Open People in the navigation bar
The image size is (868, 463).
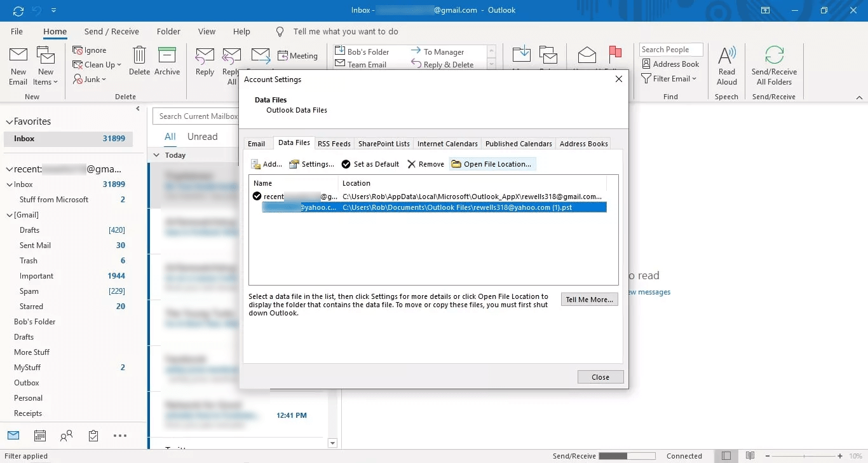(66, 436)
